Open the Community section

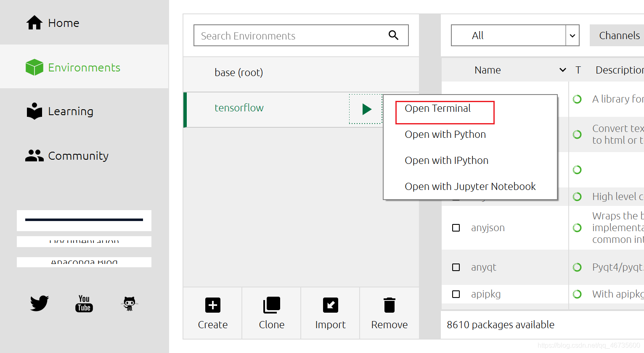(x=84, y=155)
